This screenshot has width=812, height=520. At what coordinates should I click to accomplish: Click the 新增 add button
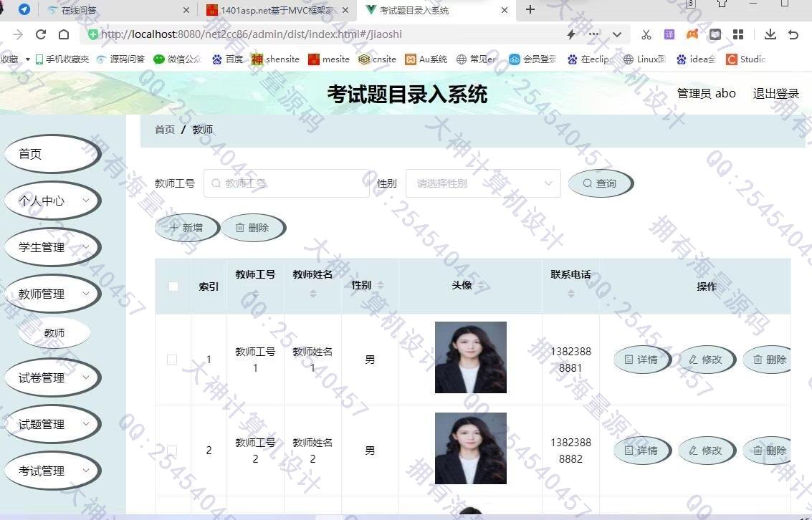(187, 228)
